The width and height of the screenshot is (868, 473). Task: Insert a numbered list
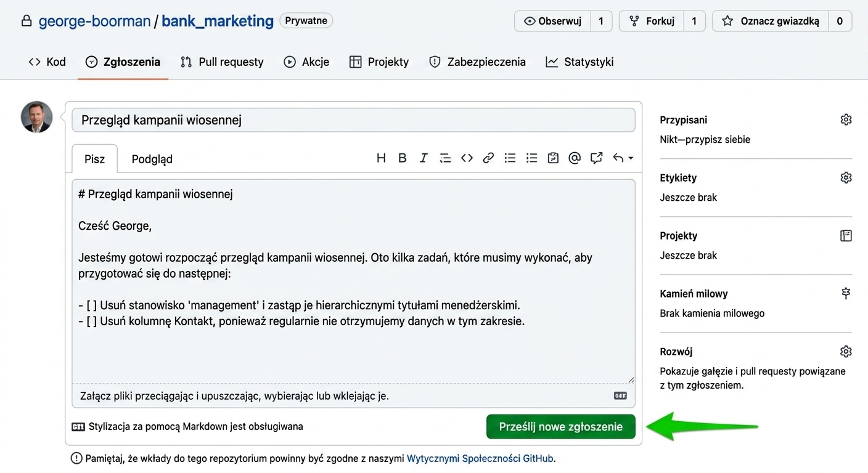[531, 158]
